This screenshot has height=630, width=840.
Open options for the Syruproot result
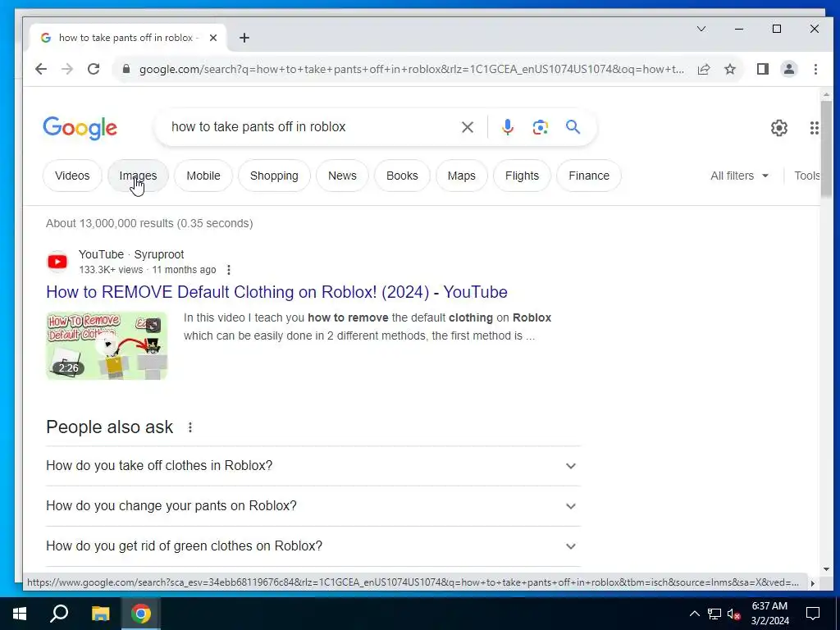point(229,269)
